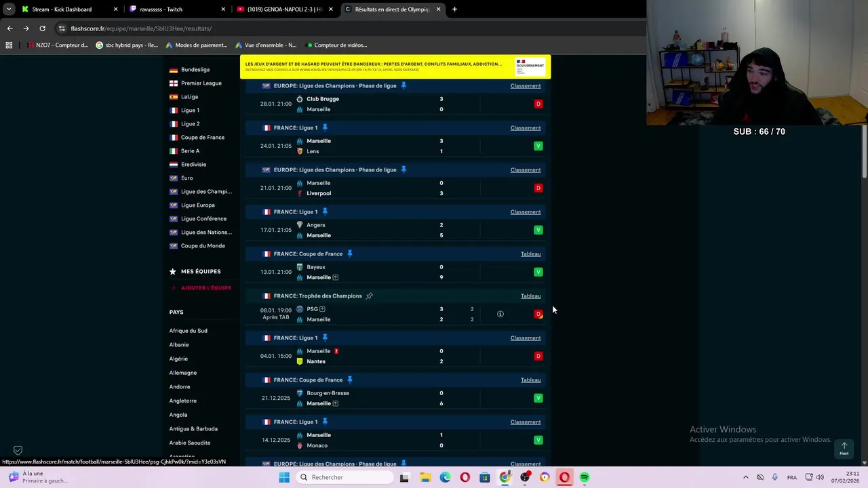
Task: Open Tableau above Bourg-en-Bresse match
Action: coord(530,380)
